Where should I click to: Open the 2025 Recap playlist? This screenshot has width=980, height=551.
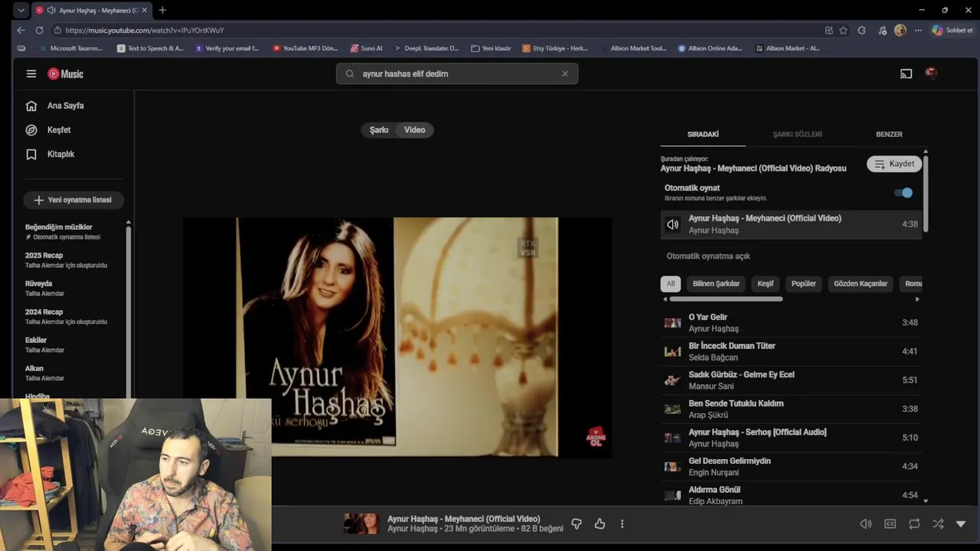[x=73, y=260]
